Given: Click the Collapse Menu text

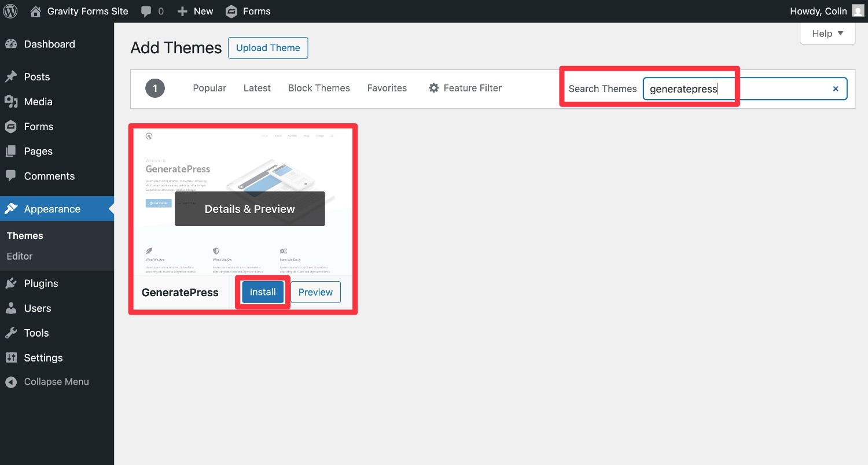Looking at the screenshot, I should pos(57,382).
